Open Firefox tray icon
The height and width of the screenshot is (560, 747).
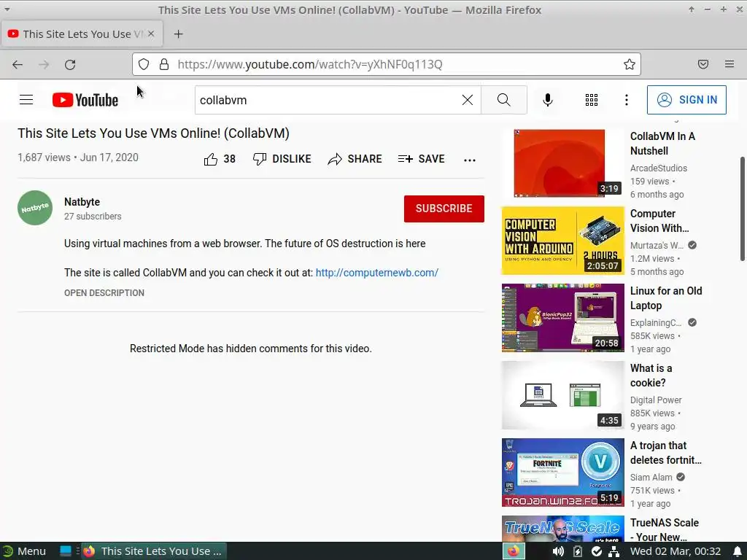click(514, 551)
